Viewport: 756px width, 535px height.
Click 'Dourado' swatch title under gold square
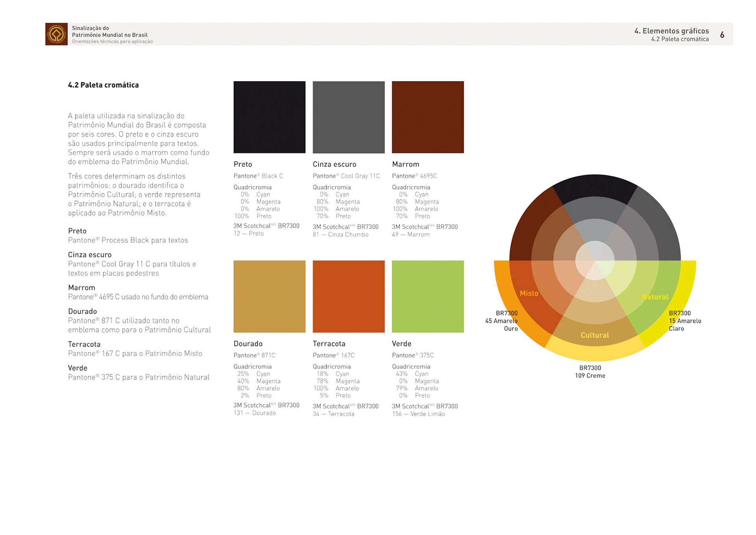tap(248, 344)
